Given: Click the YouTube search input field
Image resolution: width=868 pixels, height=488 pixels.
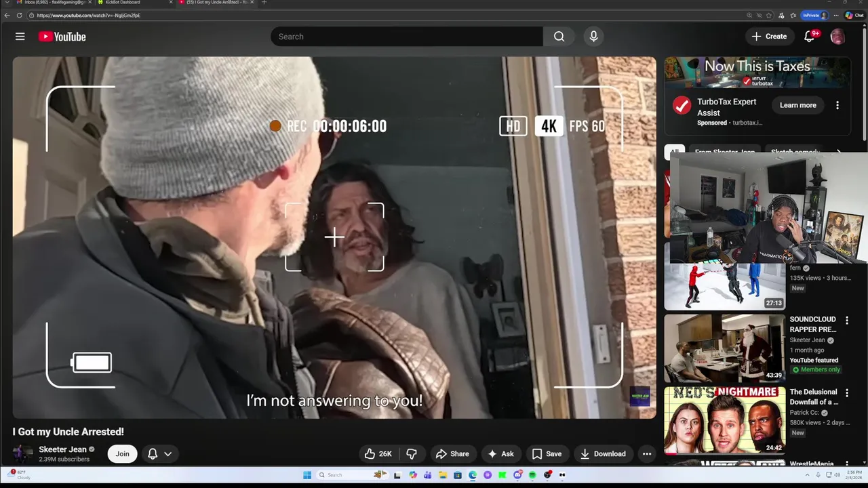Looking at the screenshot, I should (x=407, y=37).
